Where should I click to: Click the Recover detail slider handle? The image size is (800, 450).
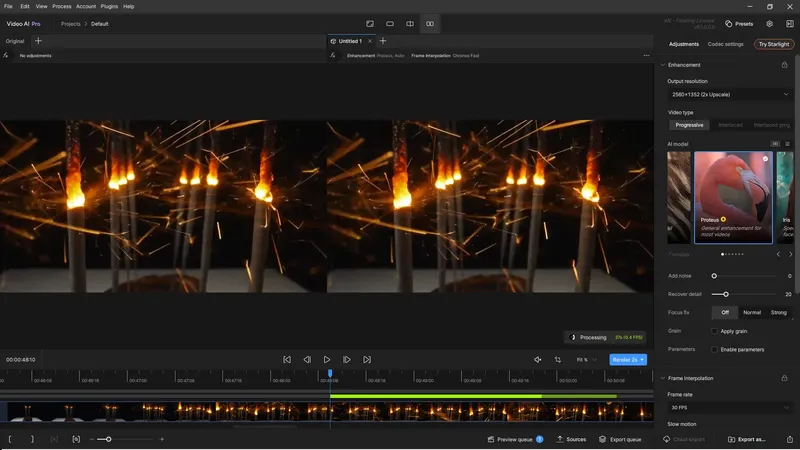tap(725, 294)
